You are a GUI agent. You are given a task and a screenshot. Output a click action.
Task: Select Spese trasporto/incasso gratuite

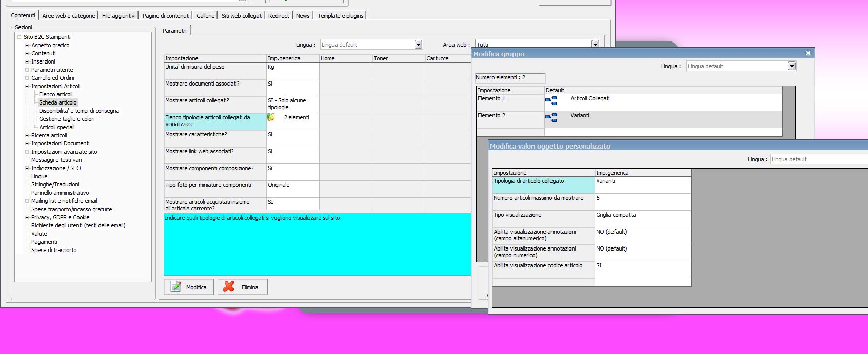[71, 209]
